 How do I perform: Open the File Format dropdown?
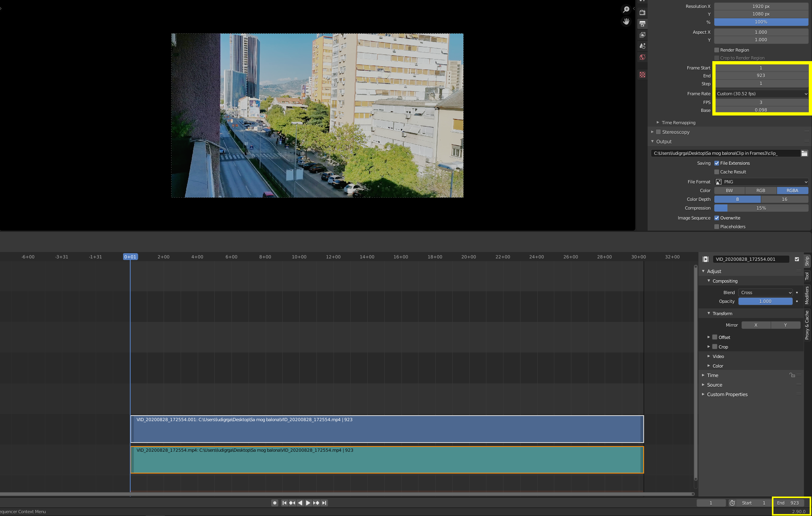(762, 182)
